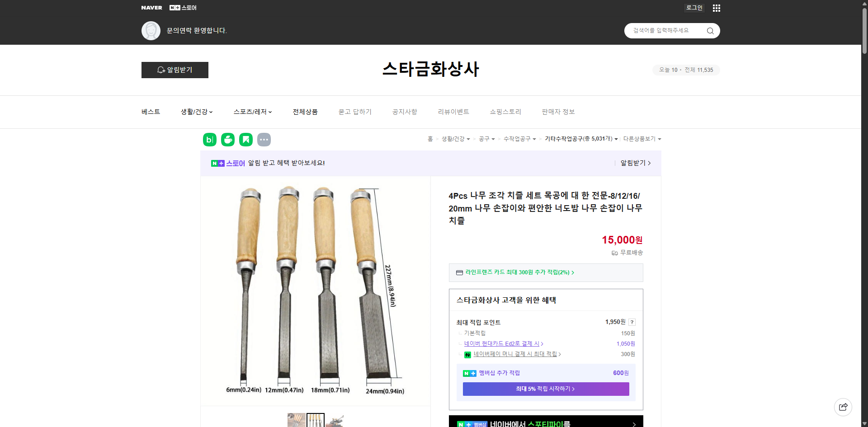
Task: Enable notifications with the 알림받기 bell button
Action: point(175,70)
